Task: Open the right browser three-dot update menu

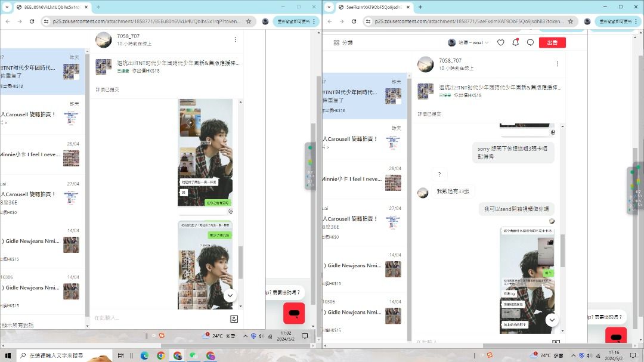Action: click(636, 21)
